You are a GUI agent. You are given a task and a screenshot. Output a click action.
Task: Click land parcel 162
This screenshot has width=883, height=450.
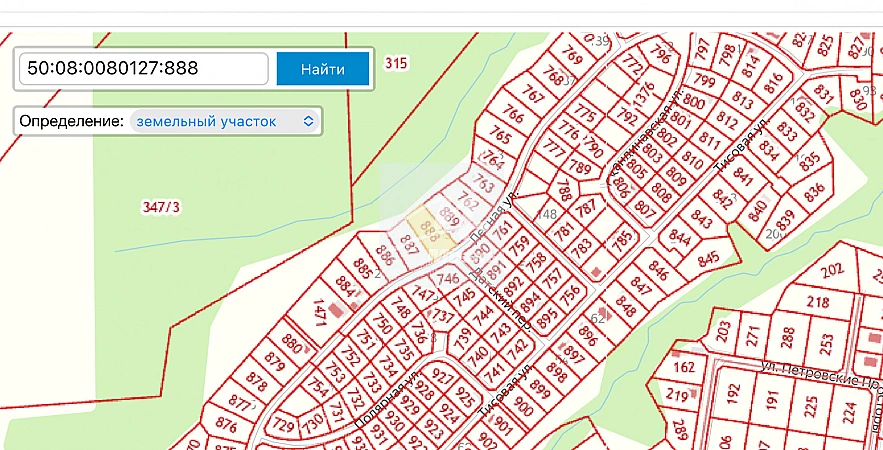(x=683, y=367)
